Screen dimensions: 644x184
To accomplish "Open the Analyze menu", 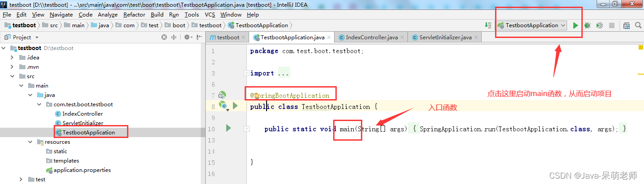I will (108, 14).
